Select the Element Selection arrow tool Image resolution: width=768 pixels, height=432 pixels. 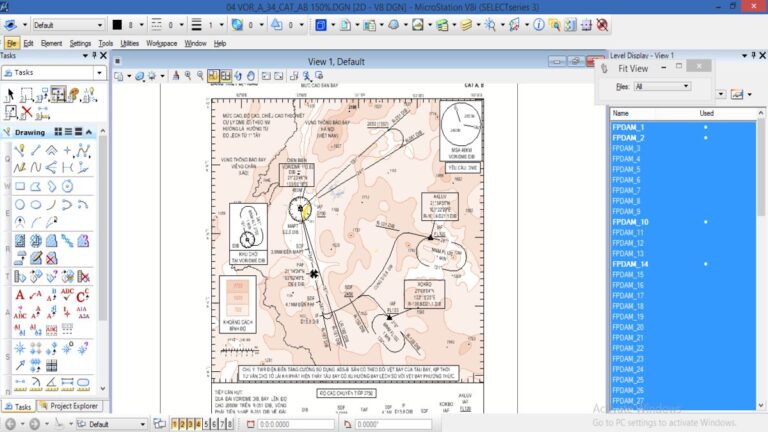pyautogui.click(x=10, y=95)
